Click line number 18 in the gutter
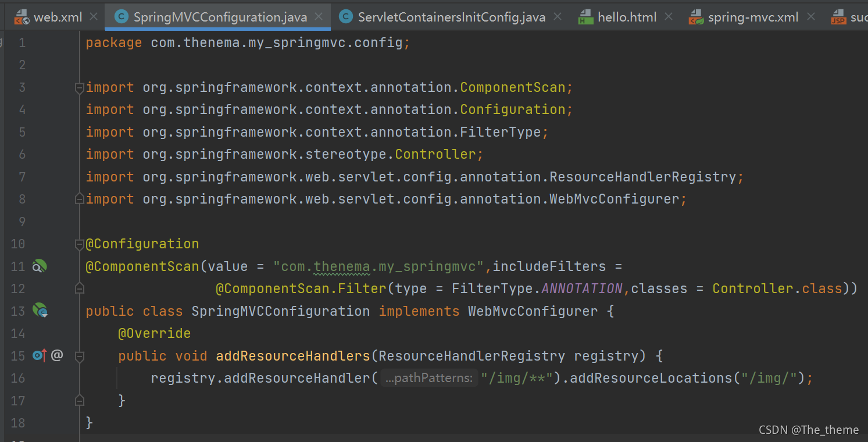 coord(18,423)
